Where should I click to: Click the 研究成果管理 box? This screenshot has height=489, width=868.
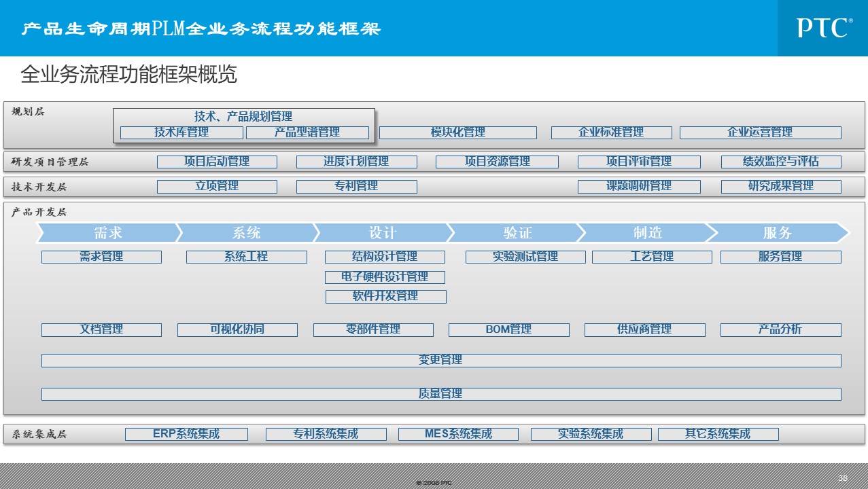click(x=781, y=186)
